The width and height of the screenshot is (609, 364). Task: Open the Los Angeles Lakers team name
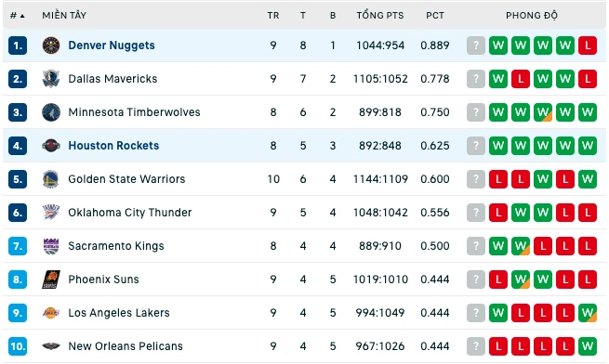(x=119, y=313)
